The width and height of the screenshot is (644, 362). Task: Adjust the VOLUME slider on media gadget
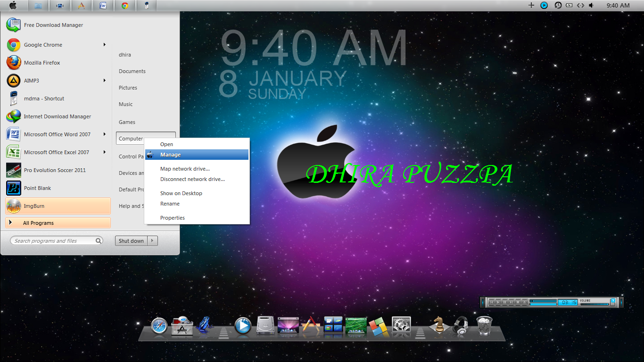[594, 304]
